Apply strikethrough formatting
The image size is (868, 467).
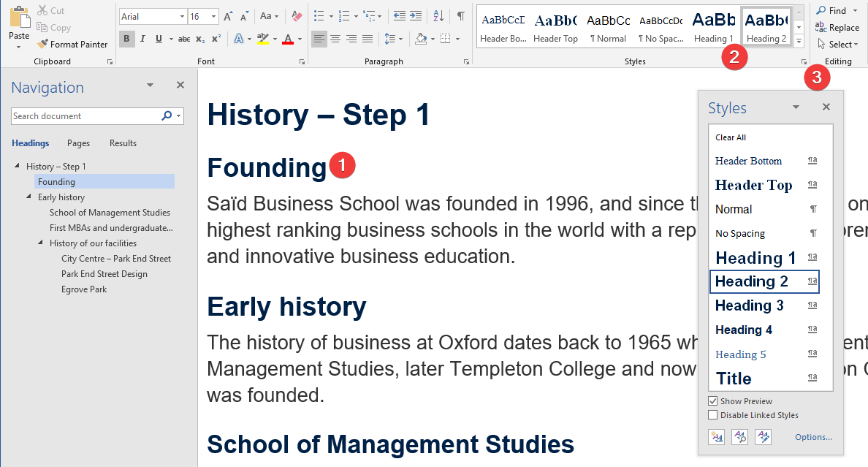(184, 39)
